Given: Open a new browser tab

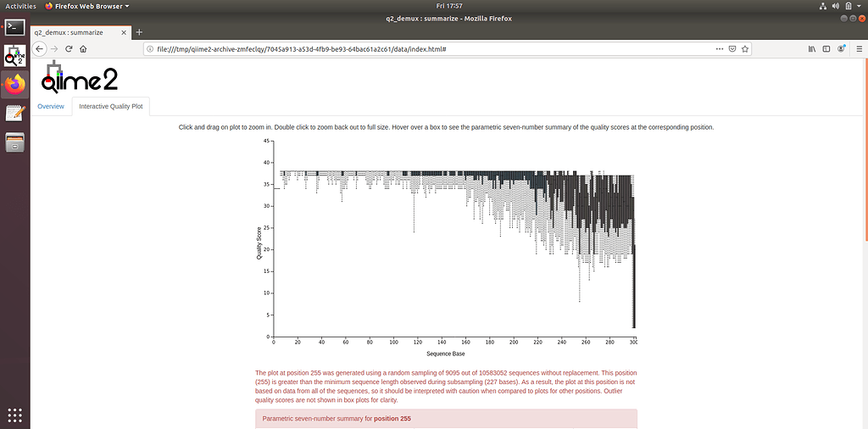Looking at the screenshot, I should [139, 32].
